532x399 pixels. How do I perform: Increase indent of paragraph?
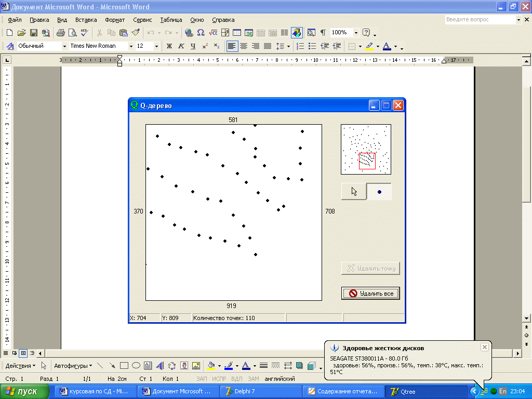(337, 46)
